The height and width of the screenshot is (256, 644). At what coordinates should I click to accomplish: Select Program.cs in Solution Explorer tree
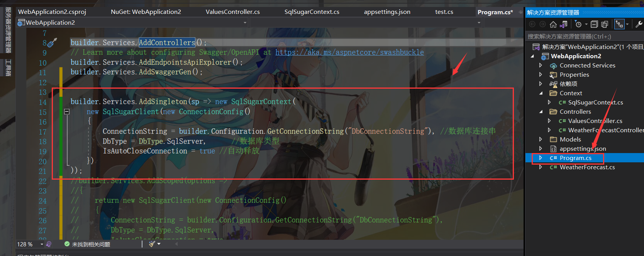click(576, 158)
